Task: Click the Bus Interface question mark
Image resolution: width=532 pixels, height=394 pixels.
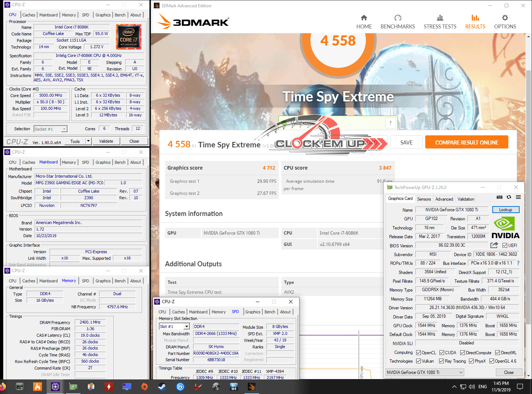Action: pos(518,263)
